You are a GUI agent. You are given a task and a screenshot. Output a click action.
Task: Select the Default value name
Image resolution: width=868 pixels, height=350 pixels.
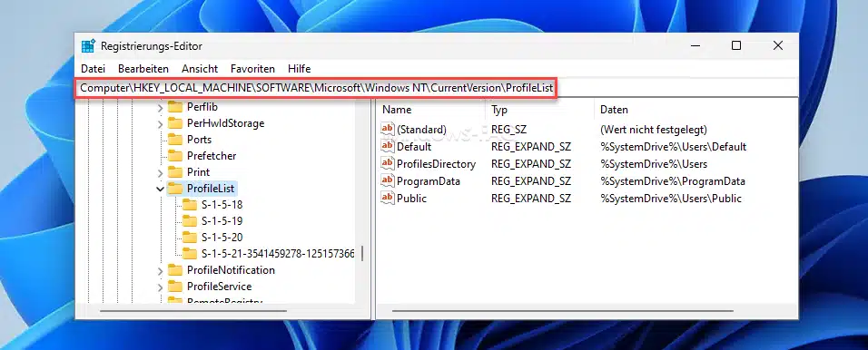(x=414, y=147)
